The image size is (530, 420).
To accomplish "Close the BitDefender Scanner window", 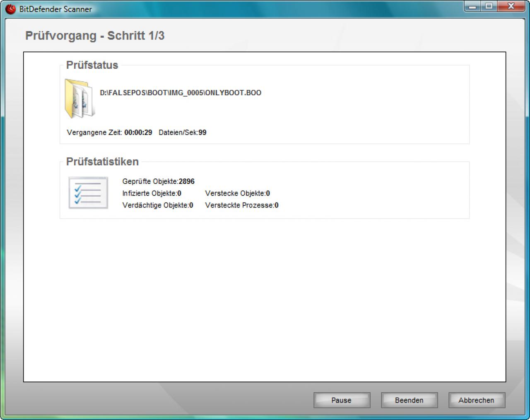I will tap(511, 6).
